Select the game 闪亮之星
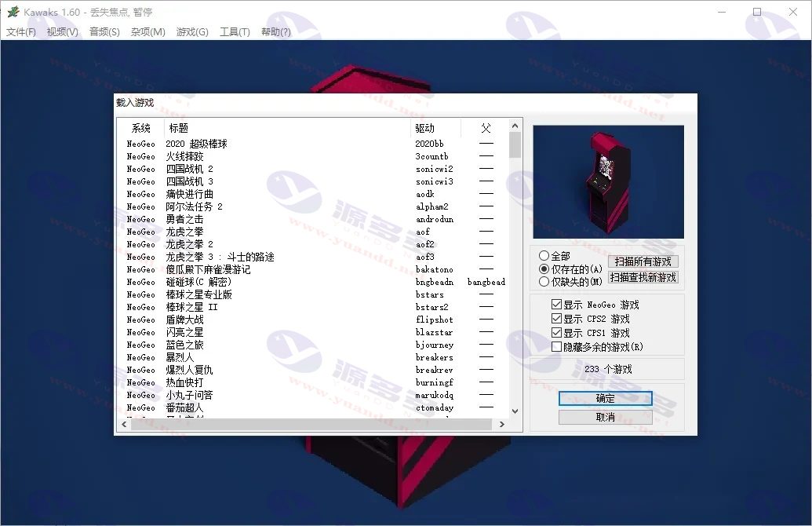This screenshot has height=526, width=812. tap(184, 332)
